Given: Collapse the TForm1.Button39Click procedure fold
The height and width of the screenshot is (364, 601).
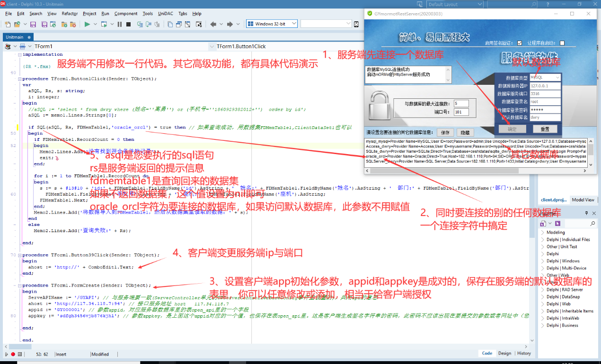Looking at the screenshot, I should point(19,255).
